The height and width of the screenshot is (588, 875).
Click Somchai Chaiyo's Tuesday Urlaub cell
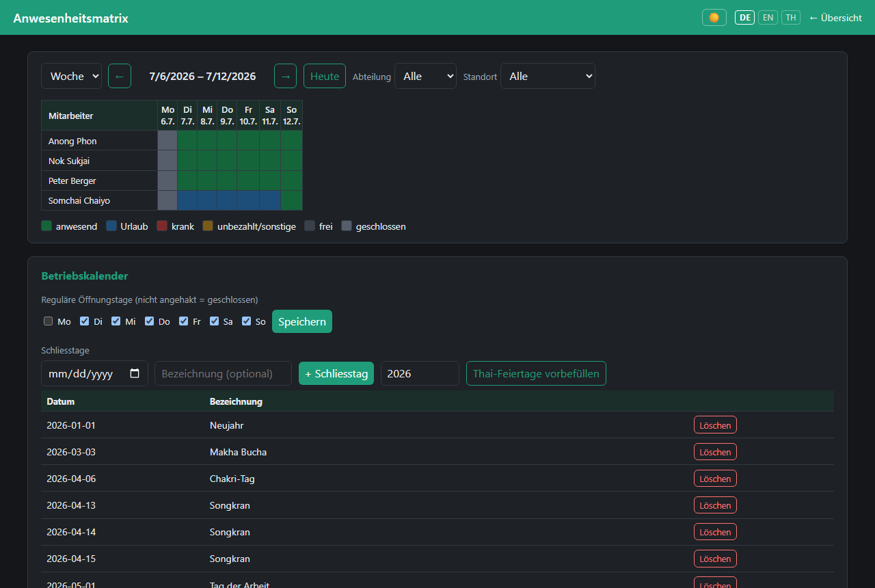point(187,200)
